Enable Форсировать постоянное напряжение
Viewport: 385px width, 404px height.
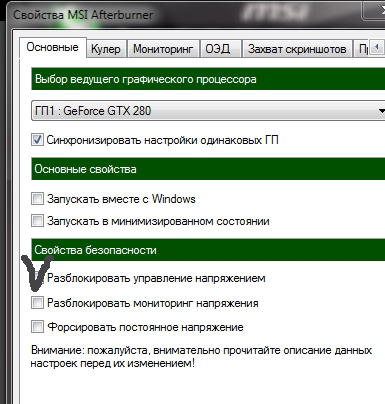[37, 327]
